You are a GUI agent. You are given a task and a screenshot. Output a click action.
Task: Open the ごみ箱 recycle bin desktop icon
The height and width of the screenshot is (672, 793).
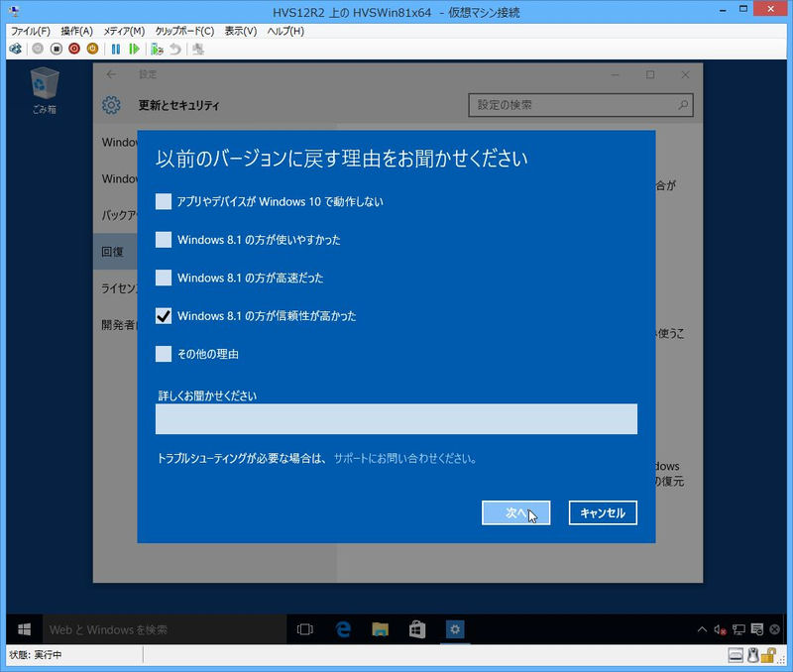point(45,90)
